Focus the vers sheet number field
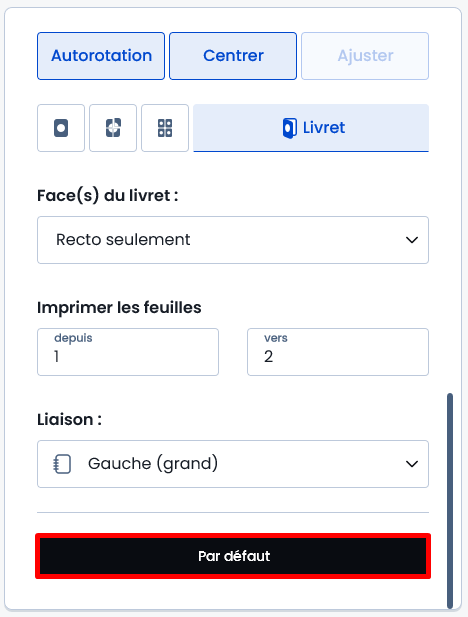 [x=338, y=352]
